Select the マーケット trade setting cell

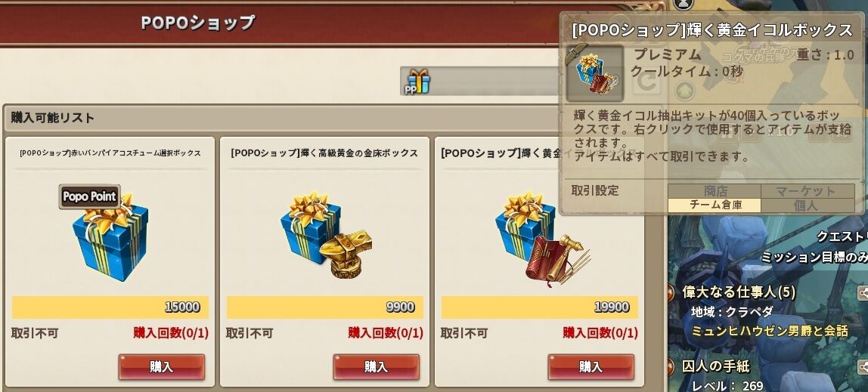(x=808, y=191)
